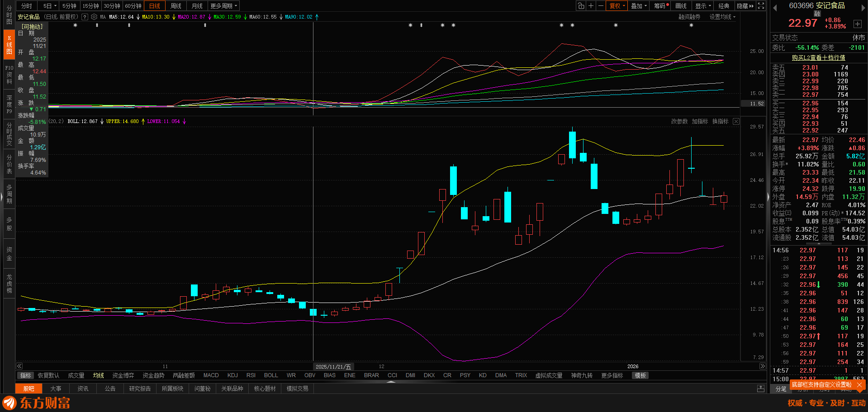
Task: Click the lock icon in chart toolbar
Action: tap(581, 6)
